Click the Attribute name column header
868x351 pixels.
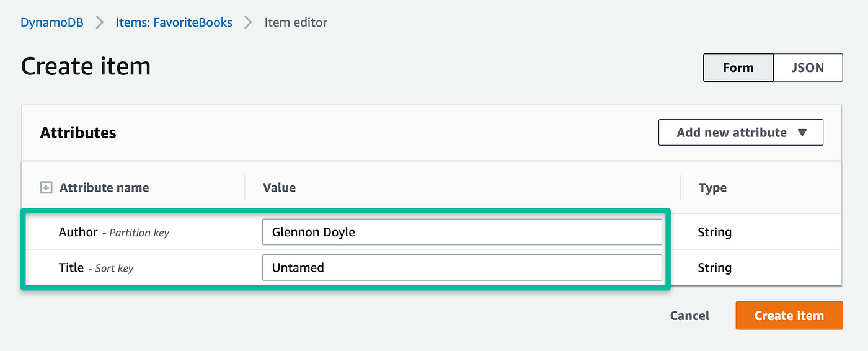point(104,187)
